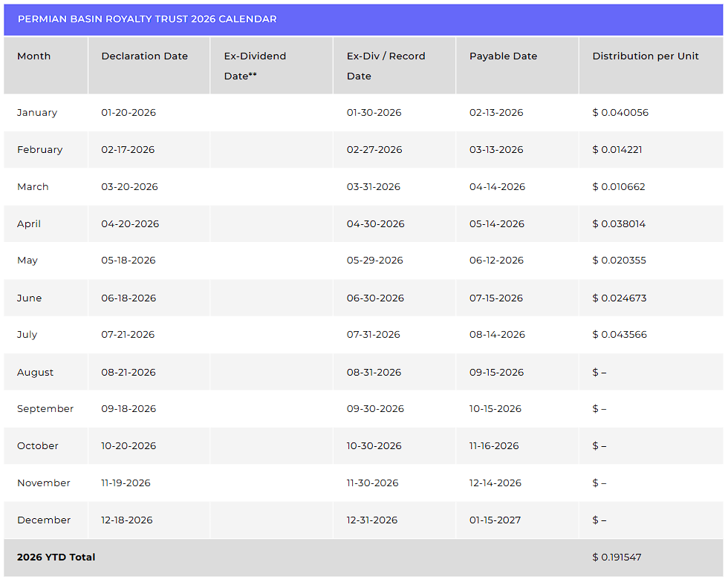
Task: Select record date 05-29-2026
Action: tap(374, 261)
